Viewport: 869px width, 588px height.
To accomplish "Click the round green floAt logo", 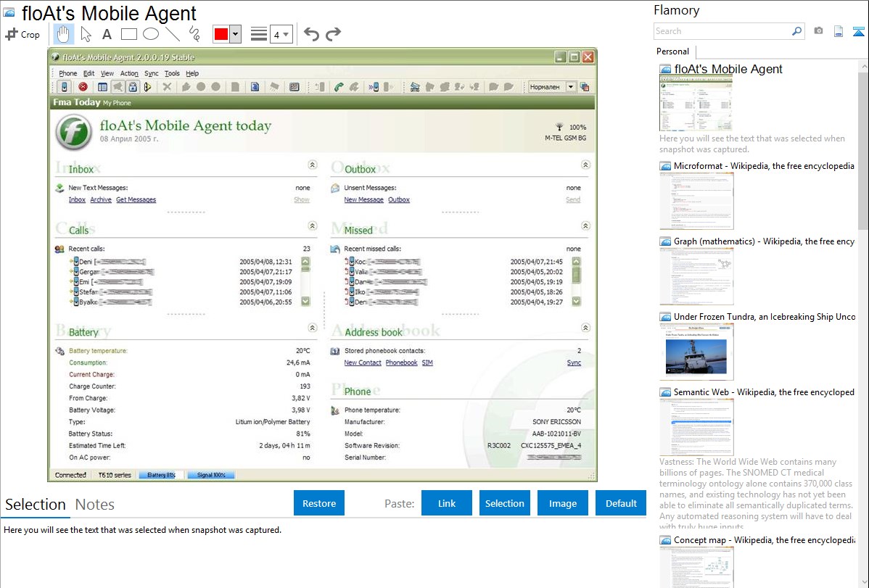I will (x=74, y=132).
